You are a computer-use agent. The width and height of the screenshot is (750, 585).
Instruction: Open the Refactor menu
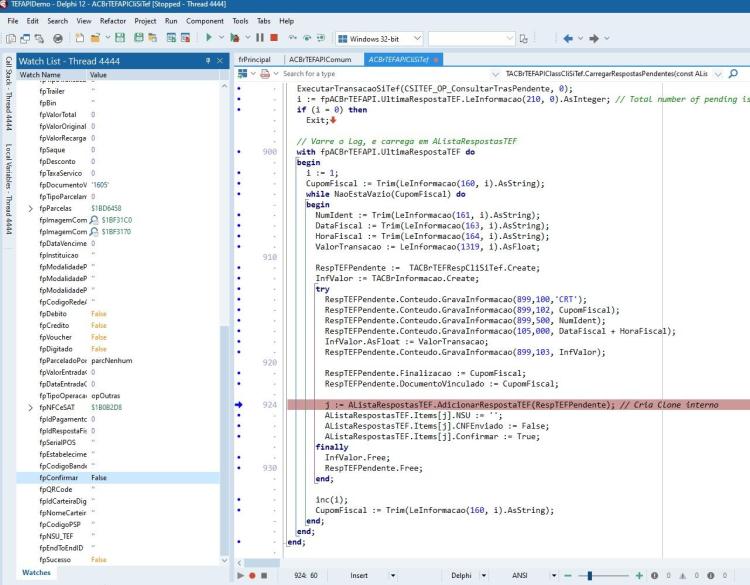[113, 21]
